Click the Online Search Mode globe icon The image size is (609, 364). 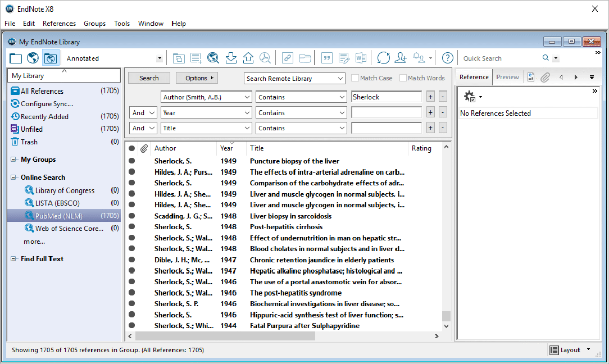[33, 58]
